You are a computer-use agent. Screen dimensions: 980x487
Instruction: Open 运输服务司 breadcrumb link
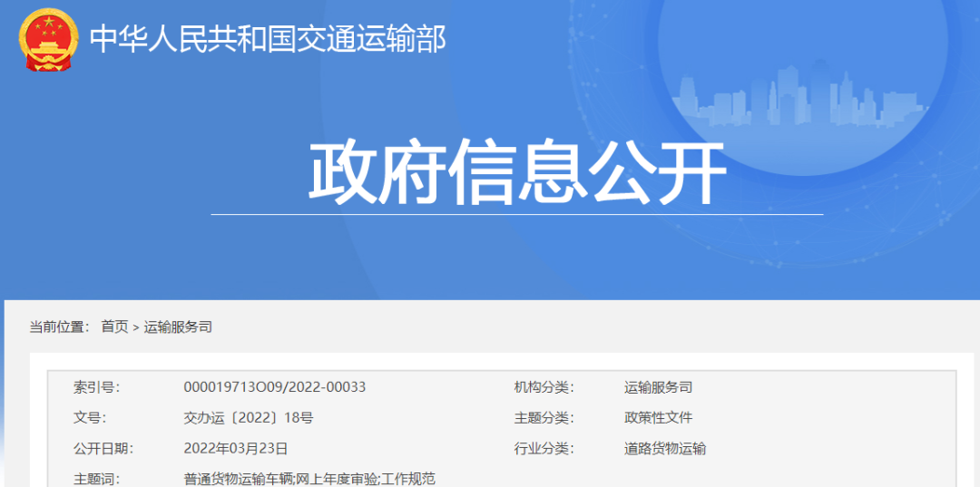point(178,326)
